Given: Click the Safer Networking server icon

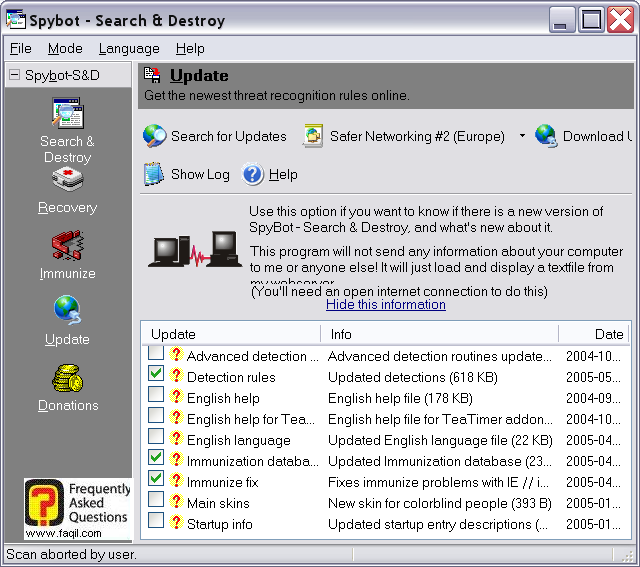Looking at the screenshot, I should click(313, 136).
